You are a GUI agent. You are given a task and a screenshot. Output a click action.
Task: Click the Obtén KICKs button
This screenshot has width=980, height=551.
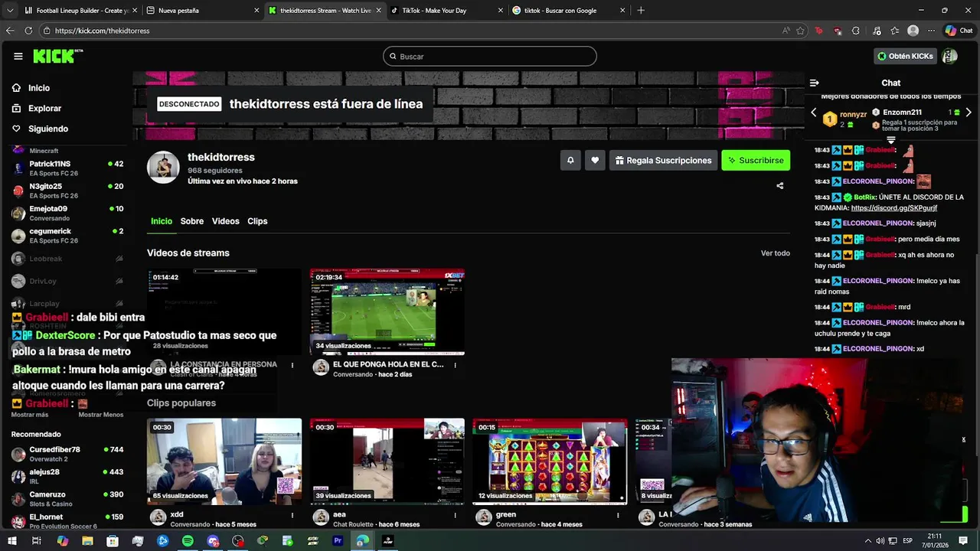coord(906,56)
